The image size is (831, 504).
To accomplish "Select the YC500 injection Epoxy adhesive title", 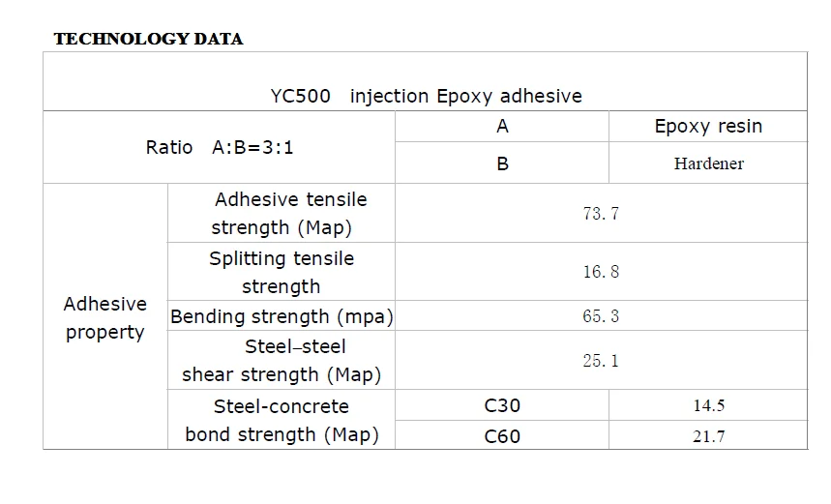I will tap(426, 96).
